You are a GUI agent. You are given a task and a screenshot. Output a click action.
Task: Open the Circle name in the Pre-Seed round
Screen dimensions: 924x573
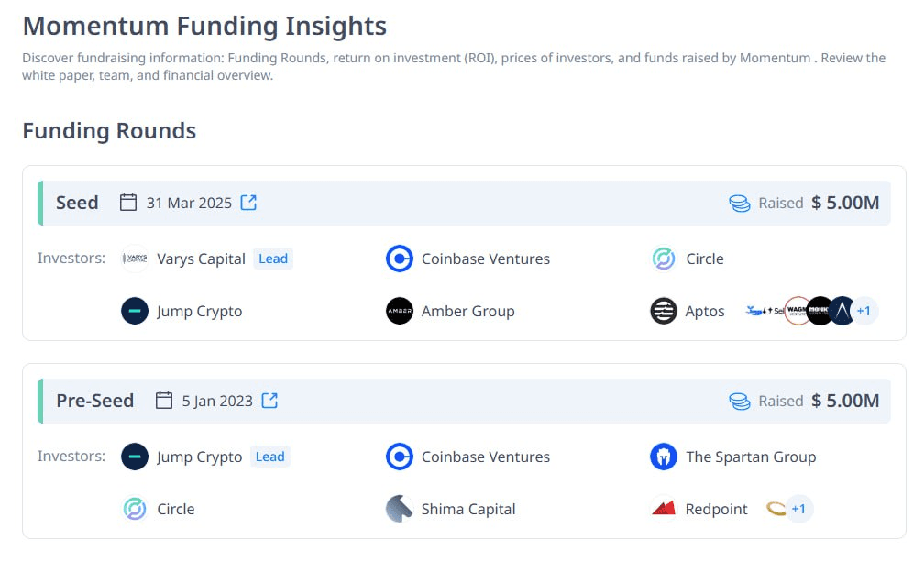tap(176, 509)
